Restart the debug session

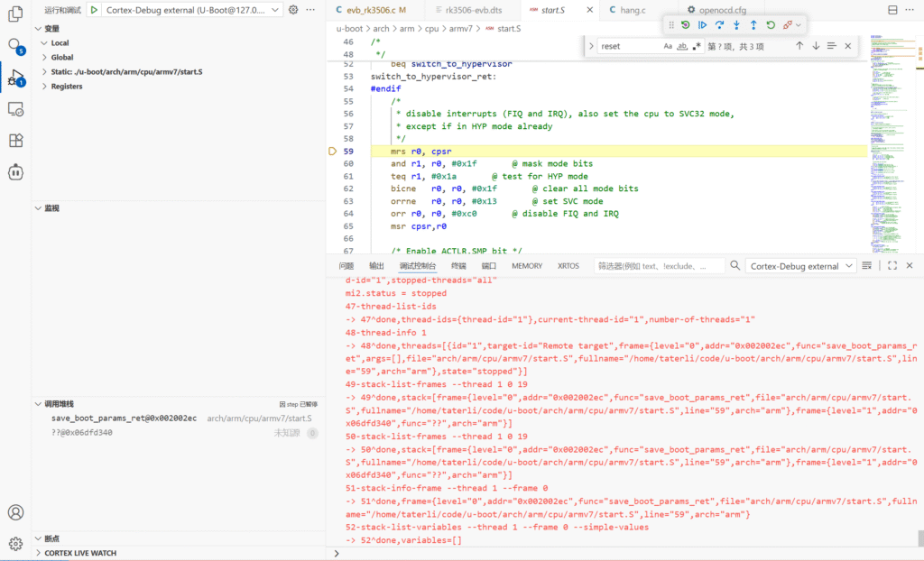click(x=770, y=25)
